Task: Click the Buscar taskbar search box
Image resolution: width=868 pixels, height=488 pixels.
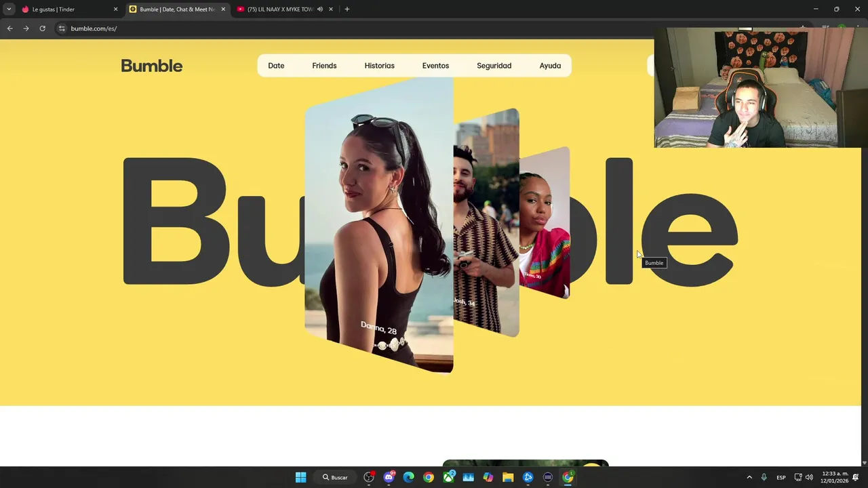Action: (x=335, y=477)
